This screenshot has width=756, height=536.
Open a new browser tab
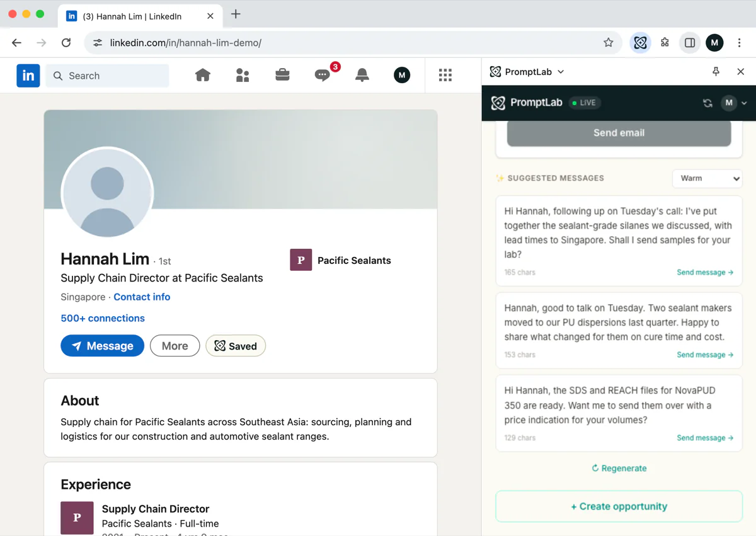coord(236,14)
